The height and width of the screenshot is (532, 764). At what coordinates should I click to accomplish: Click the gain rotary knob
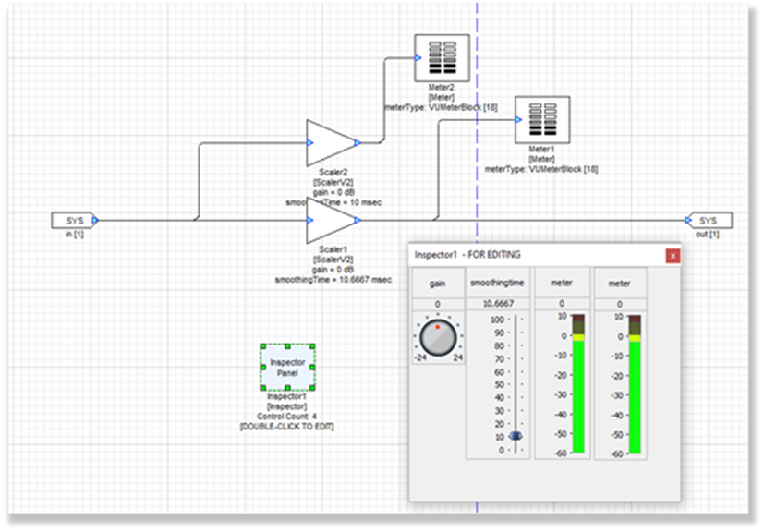(437, 336)
